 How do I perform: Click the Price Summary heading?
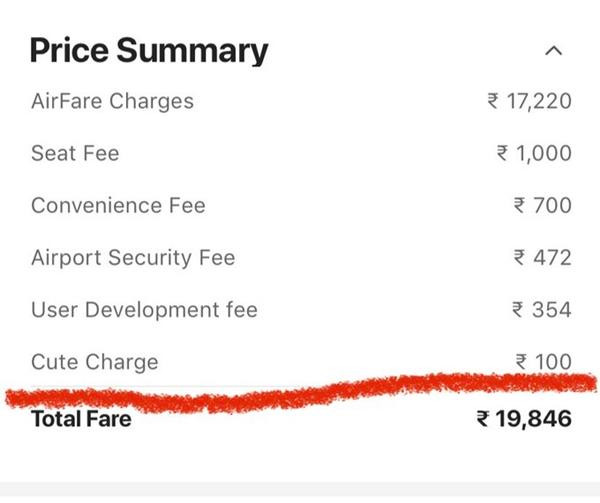coord(149,50)
